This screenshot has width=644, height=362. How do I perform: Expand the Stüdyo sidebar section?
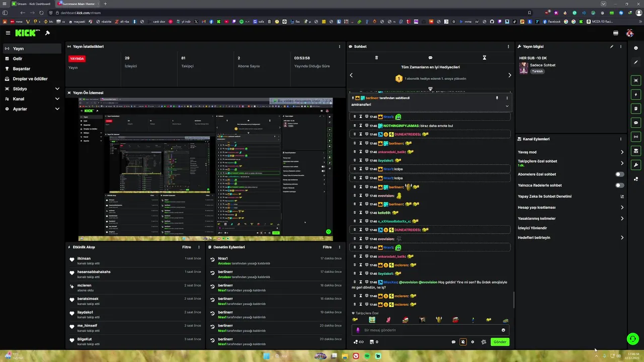point(57,89)
